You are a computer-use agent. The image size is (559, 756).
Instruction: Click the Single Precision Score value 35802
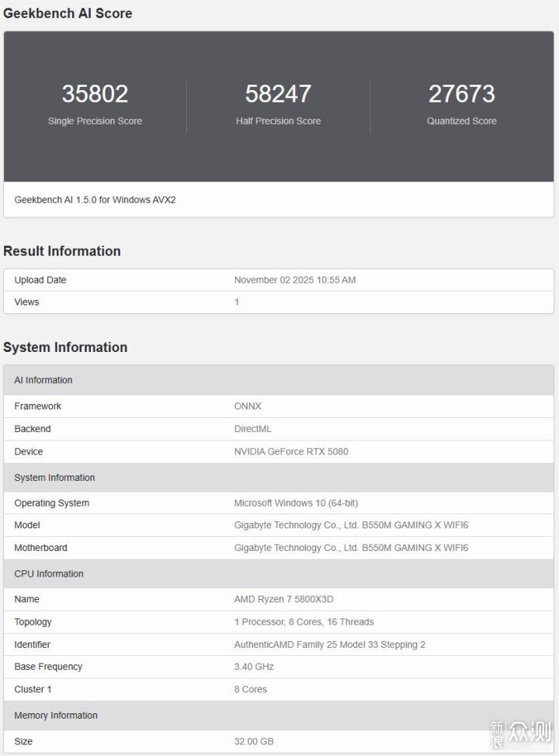tap(95, 94)
